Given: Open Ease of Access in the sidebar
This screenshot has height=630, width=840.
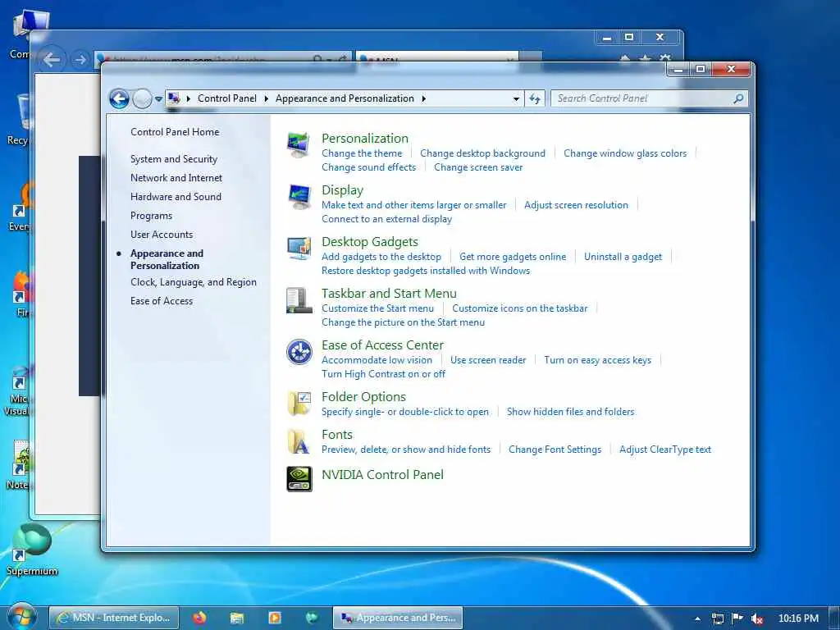Looking at the screenshot, I should 162,301.
